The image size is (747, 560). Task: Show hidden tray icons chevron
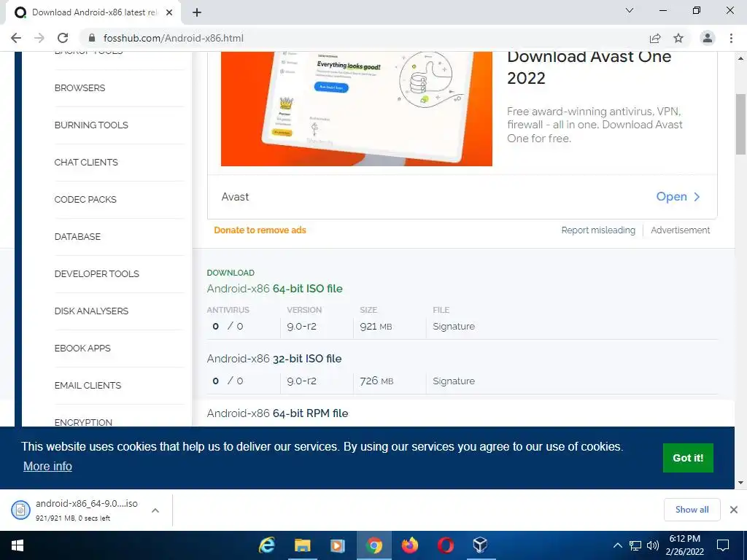click(x=617, y=545)
